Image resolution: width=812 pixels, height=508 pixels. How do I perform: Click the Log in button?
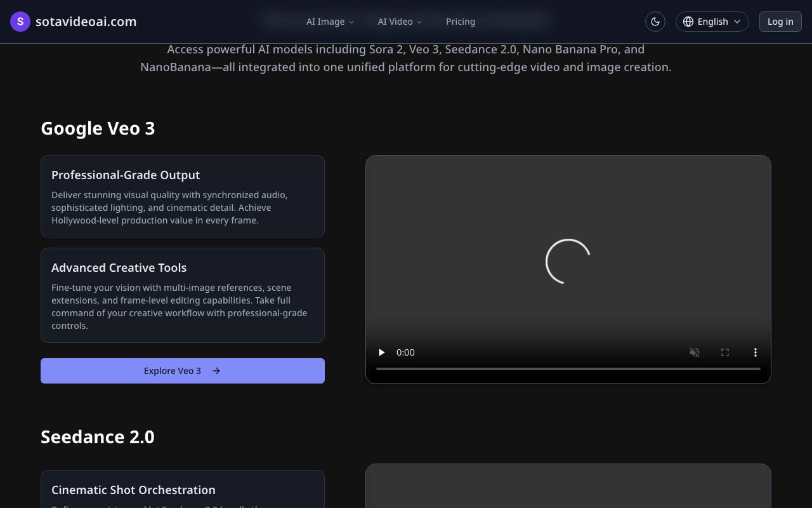(780, 22)
